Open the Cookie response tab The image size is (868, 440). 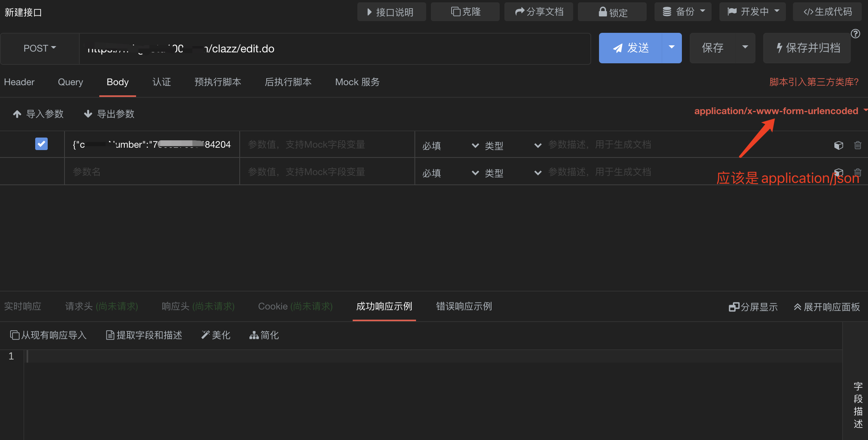tap(296, 306)
